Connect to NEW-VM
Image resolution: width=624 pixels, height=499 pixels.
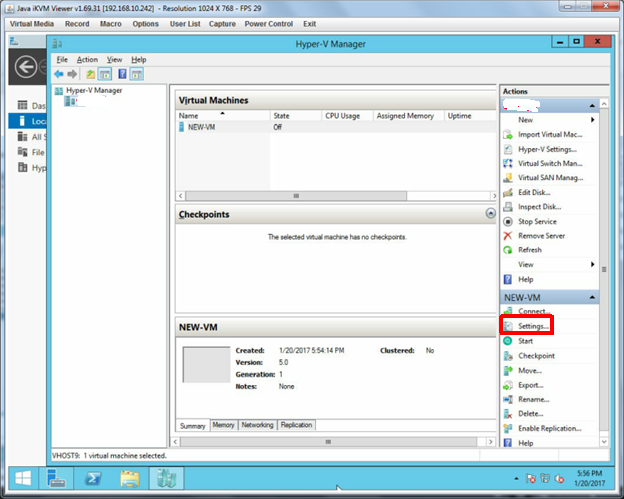[534, 311]
